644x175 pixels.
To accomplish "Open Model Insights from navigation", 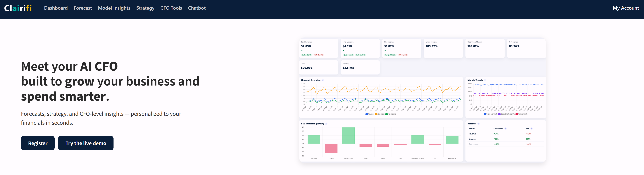I will (x=114, y=8).
